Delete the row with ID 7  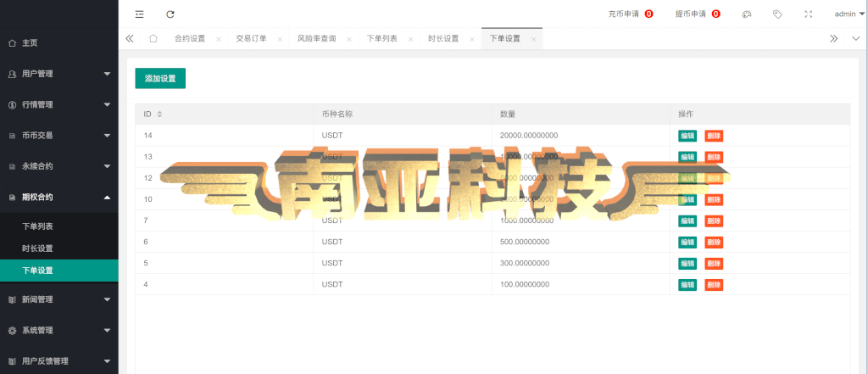(714, 220)
